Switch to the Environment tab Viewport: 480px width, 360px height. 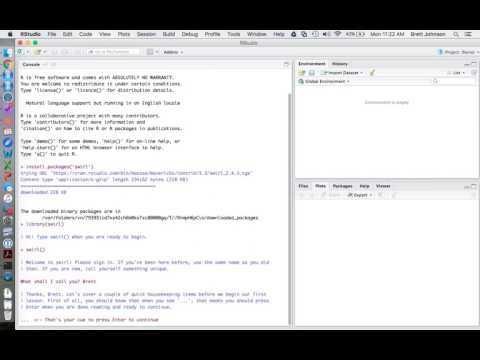[312, 64]
